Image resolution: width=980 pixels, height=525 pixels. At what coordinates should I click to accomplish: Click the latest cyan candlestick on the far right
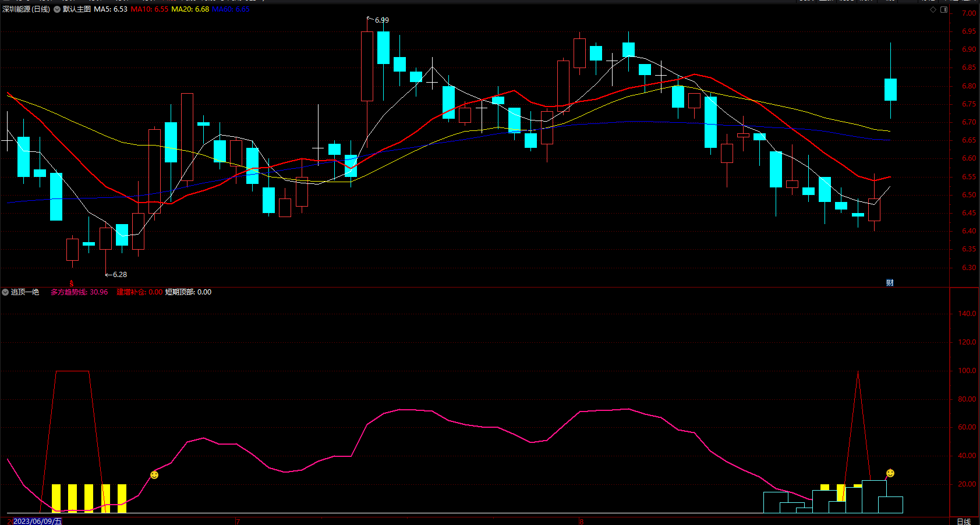890,90
